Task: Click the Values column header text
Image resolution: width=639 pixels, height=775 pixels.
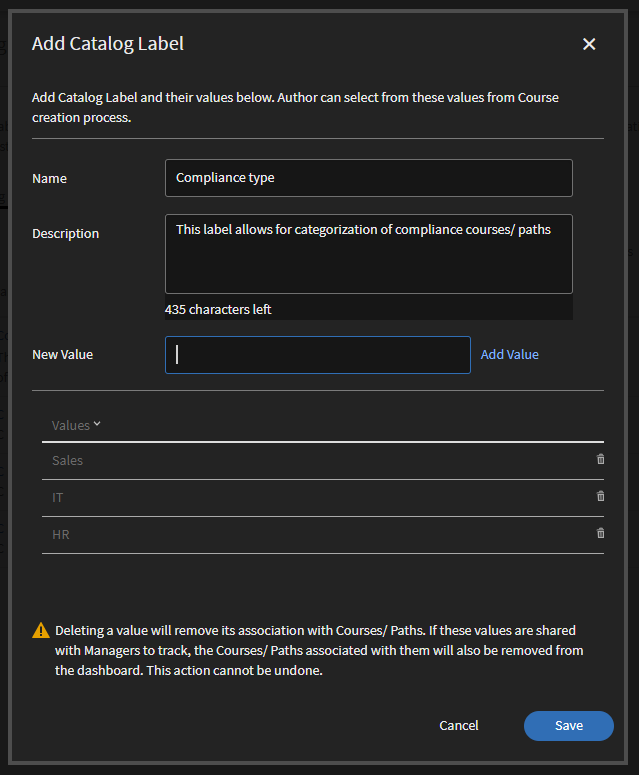Action: pos(70,425)
